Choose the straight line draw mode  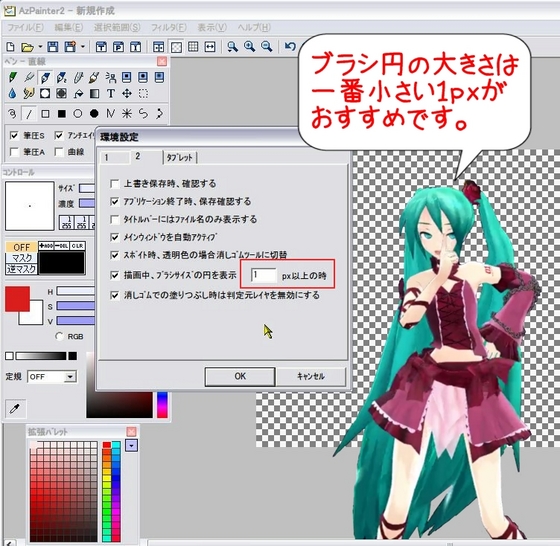click(29, 114)
